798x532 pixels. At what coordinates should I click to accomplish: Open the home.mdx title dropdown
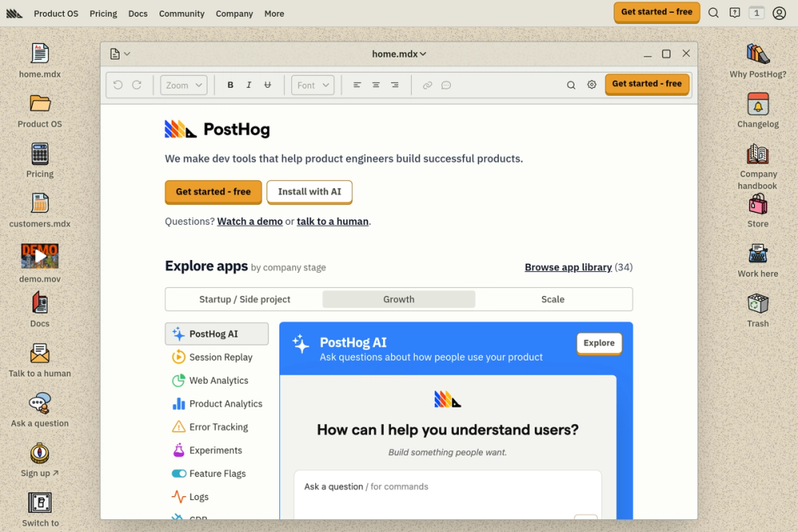point(399,53)
